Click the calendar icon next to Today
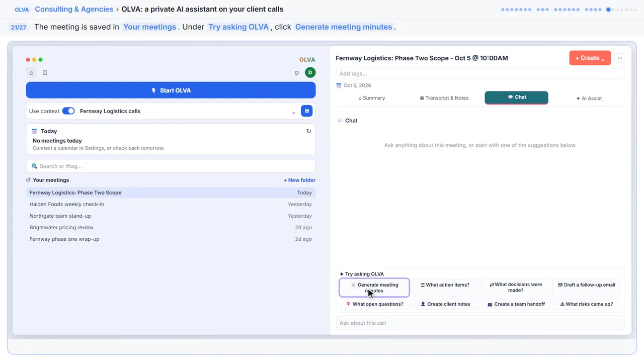The height and width of the screenshot is (362, 644). pyautogui.click(x=34, y=131)
